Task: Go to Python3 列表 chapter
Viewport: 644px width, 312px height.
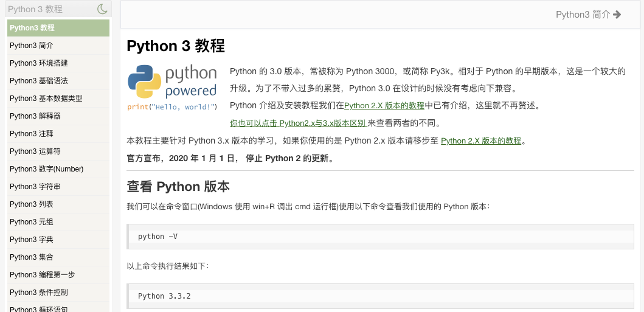Action: (x=58, y=204)
